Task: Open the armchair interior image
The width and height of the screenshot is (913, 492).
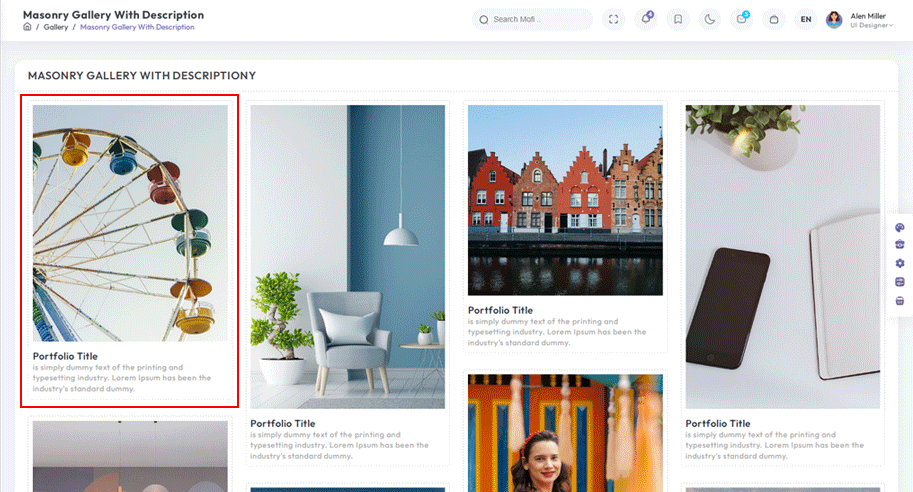Action: pyautogui.click(x=347, y=256)
